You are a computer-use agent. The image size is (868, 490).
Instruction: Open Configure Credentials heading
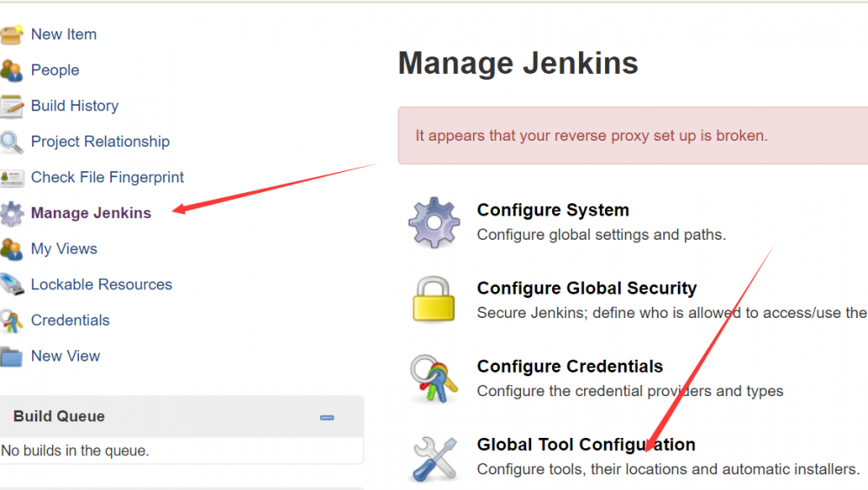pyautogui.click(x=569, y=367)
